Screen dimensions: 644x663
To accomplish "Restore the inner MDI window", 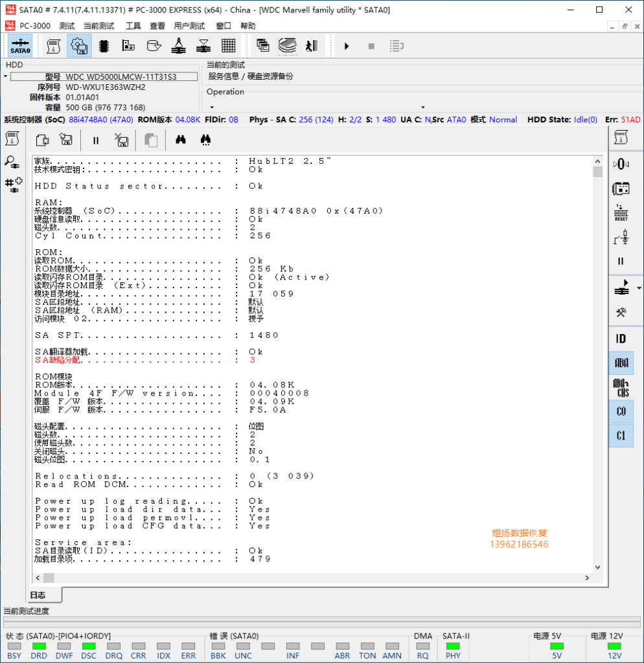I will [x=625, y=26].
